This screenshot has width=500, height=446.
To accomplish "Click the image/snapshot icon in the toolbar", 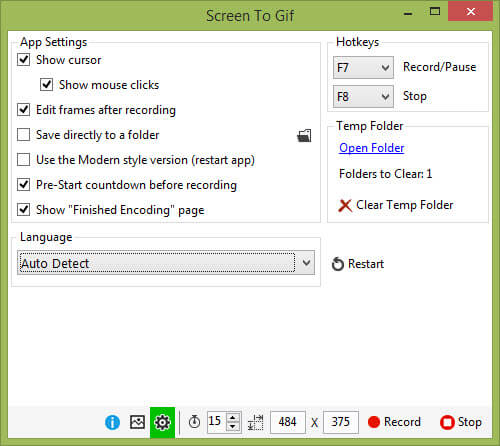I will [137, 422].
